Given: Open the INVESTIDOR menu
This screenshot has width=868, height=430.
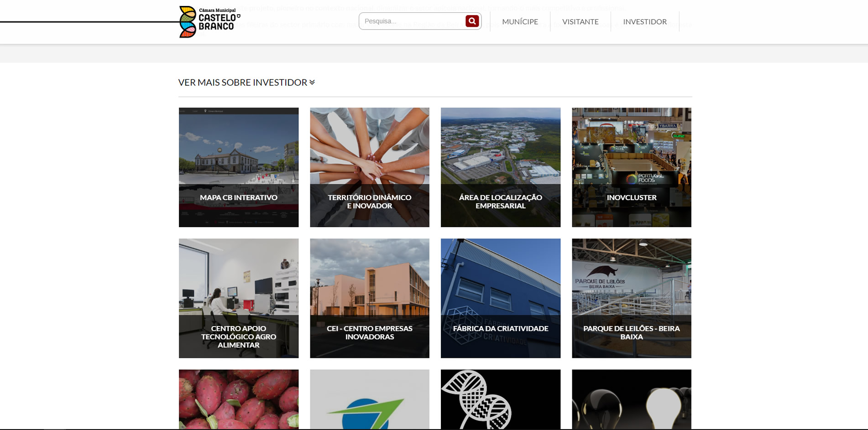Looking at the screenshot, I should tap(644, 21).
